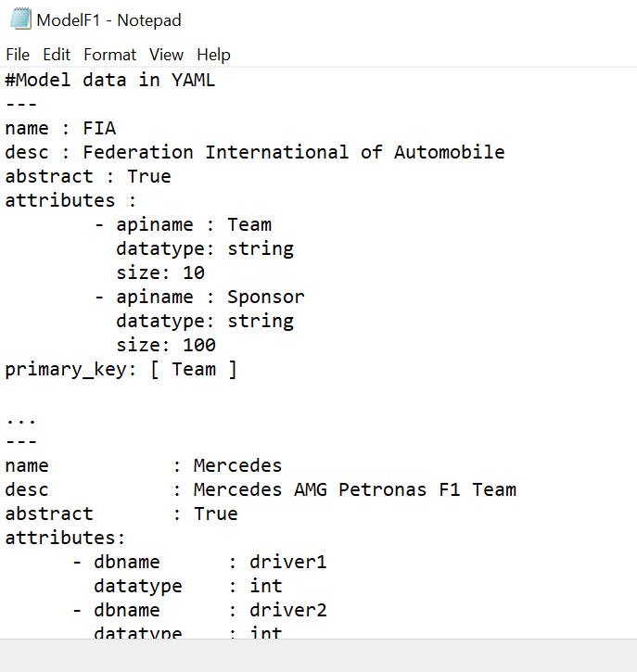
Task: Click the '- dbname : driver1' line
Action: pyautogui.click(x=199, y=562)
